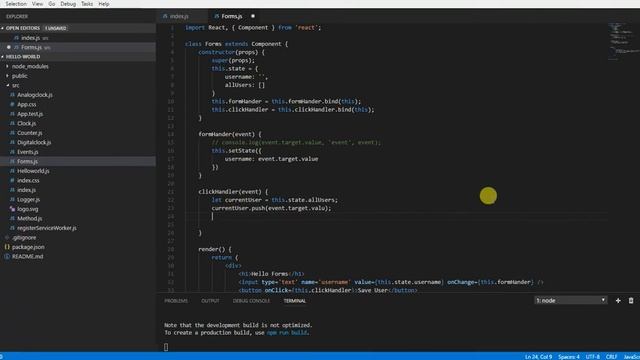Open Helloworld.js file
This screenshot has height=360, width=640.
[x=33, y=171]
